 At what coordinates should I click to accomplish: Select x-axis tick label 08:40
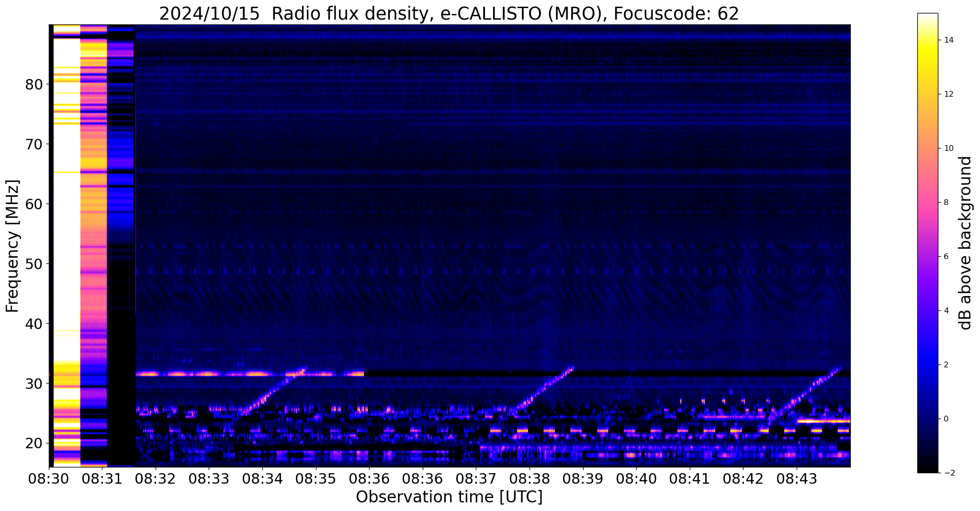[x=636, y=479]
